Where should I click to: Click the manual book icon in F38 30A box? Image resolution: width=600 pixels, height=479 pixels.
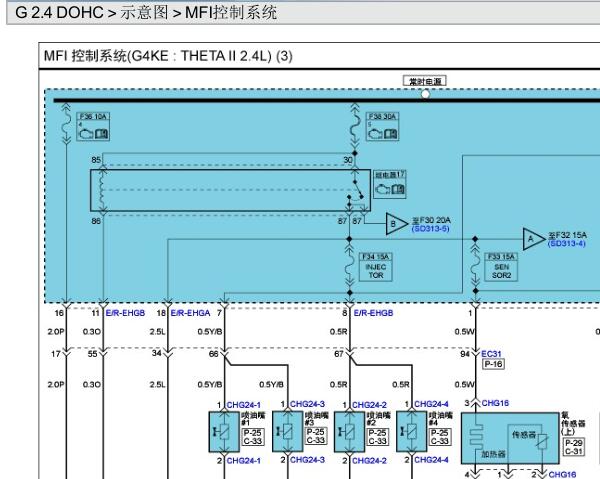pyautogui.click(x=390, y=134)
